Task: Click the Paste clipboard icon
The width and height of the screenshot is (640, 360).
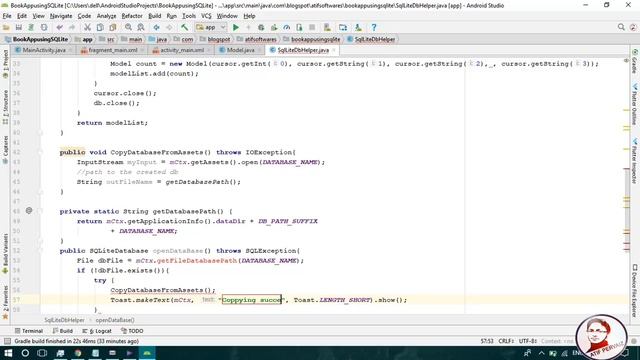Action: 113,27
